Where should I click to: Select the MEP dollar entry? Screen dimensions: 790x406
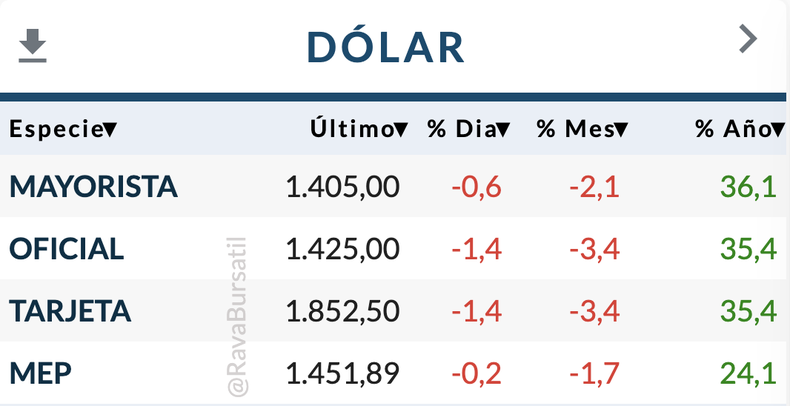tap(41, 373)
